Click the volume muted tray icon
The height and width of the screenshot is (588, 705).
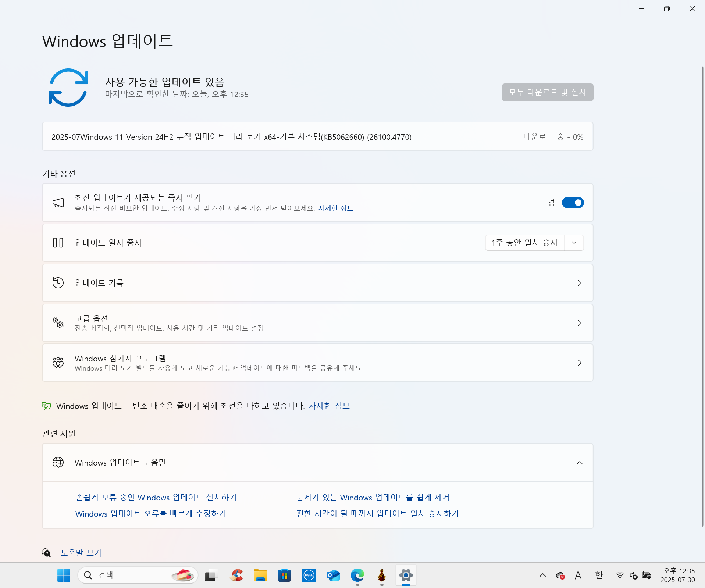(633, 575)
